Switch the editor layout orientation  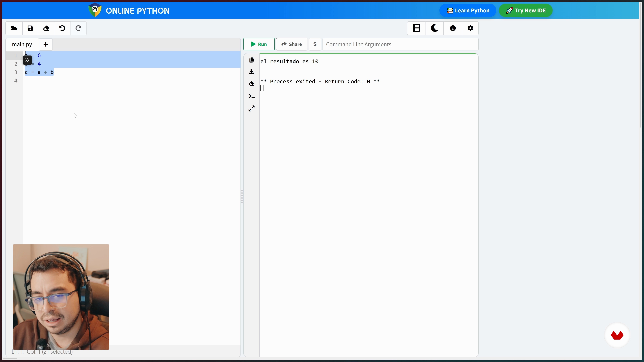tap(416, 28)
